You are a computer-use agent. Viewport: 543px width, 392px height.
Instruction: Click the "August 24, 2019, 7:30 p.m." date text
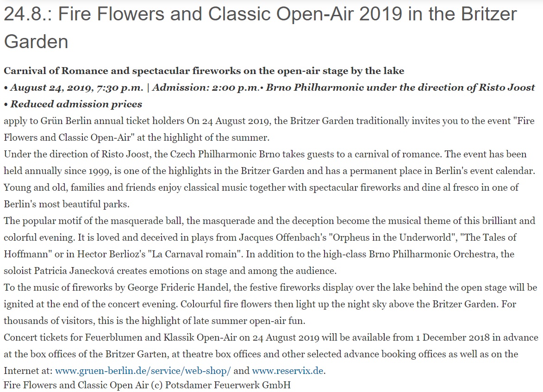77,87
